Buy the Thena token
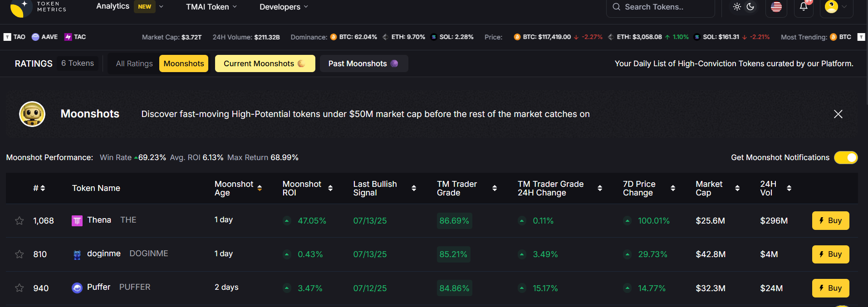 (x=830, y=221)
